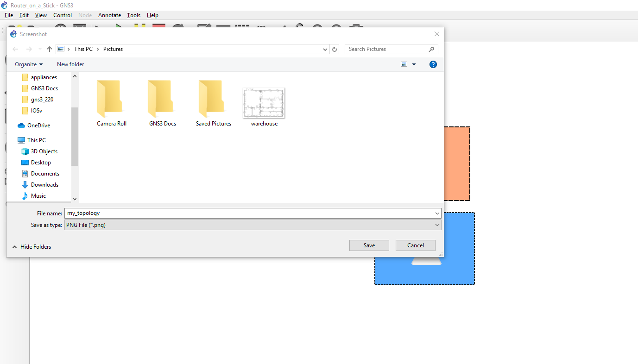Collapse folders with Hide Folders
The image size is (638, 364).
point(32,247)
